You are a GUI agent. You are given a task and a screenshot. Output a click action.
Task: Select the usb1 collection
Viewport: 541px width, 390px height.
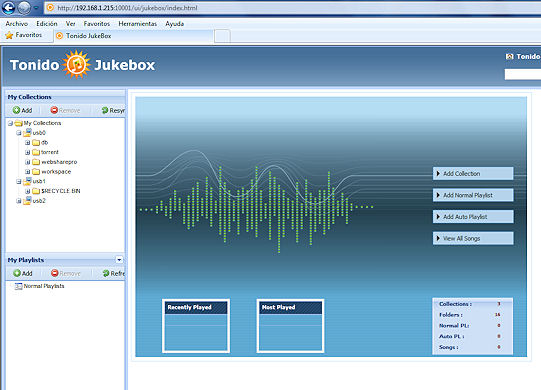click(x=35, y=181)
